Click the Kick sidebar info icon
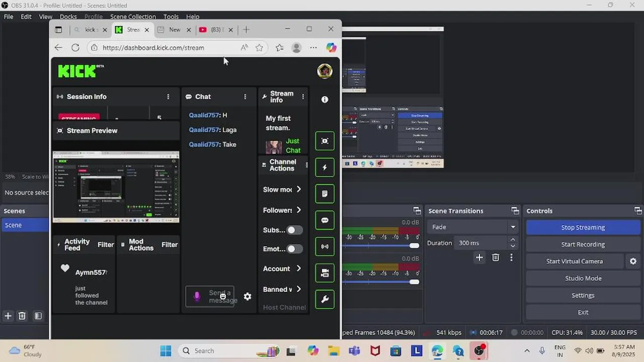 point(325,100)
